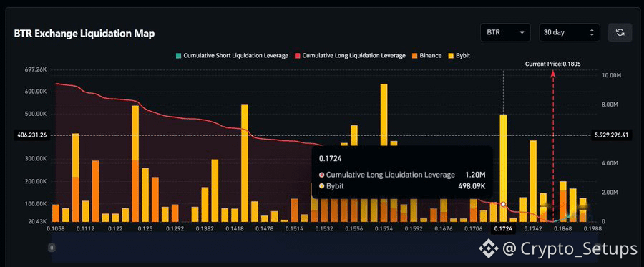This screenshot has width=644, height=267.
Task: Toggle Cumulative Long Liquidation Leverage legend
Action: (x=350, y=55)
